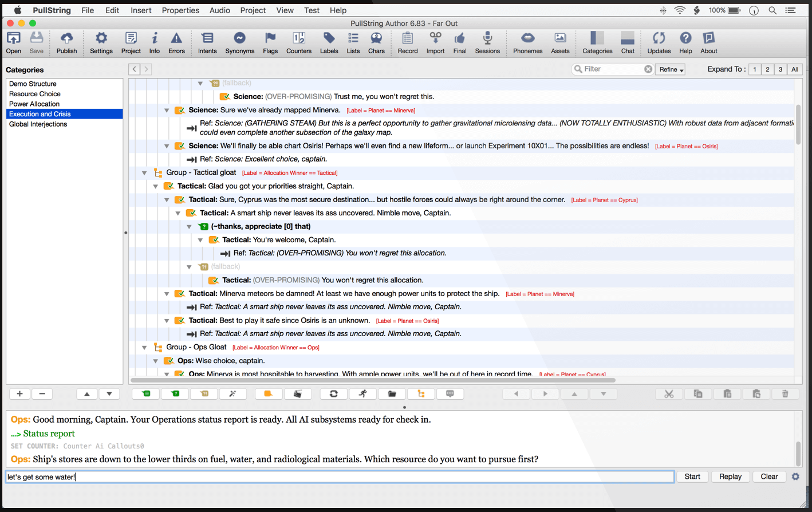Open the Properties menu
The height and width of the screenshot is (512, 812).
[180, 10]
